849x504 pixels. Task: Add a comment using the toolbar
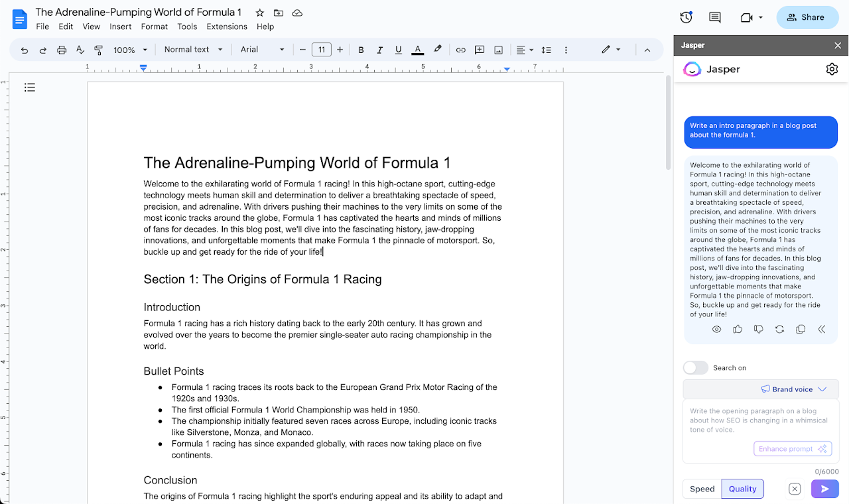(x=480, y=50)
